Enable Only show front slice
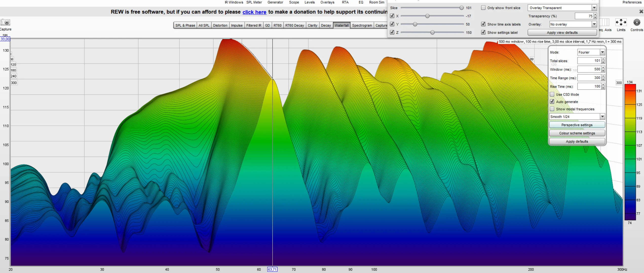 (x=483, y=8)
